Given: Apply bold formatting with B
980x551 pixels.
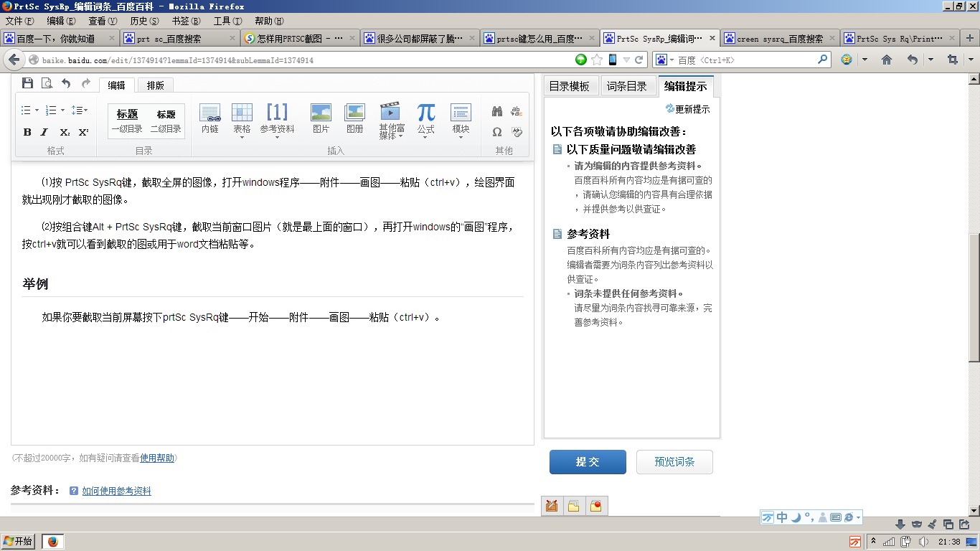Looking at the screenshot, I should (27, 132).
